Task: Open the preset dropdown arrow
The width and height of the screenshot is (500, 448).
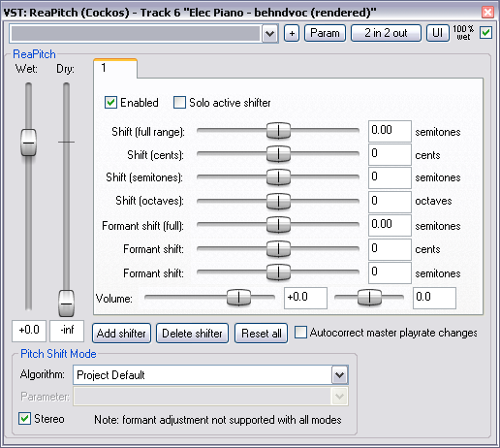Action: click(270, 33)
